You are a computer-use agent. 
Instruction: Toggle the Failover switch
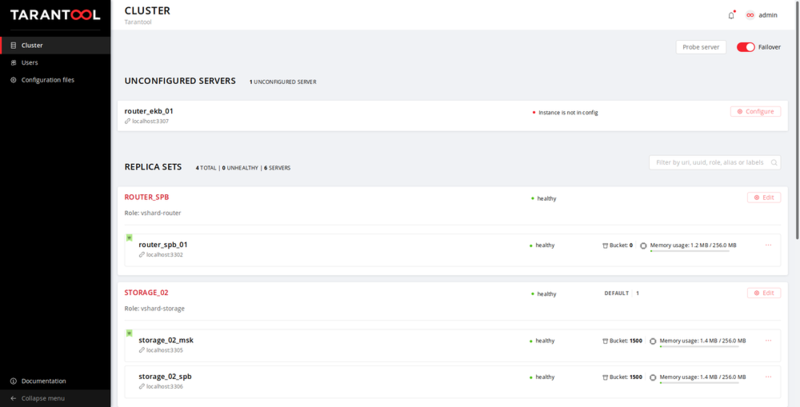(745, 47)
